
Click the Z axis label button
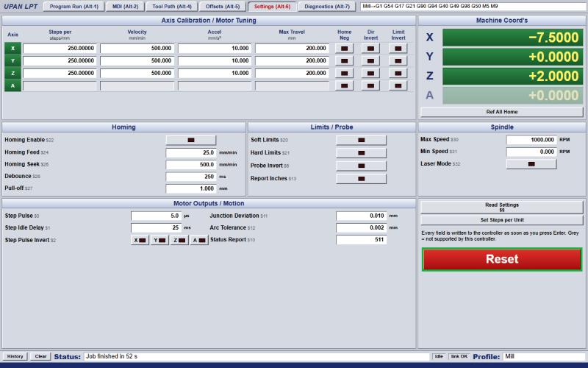[12, 73]
